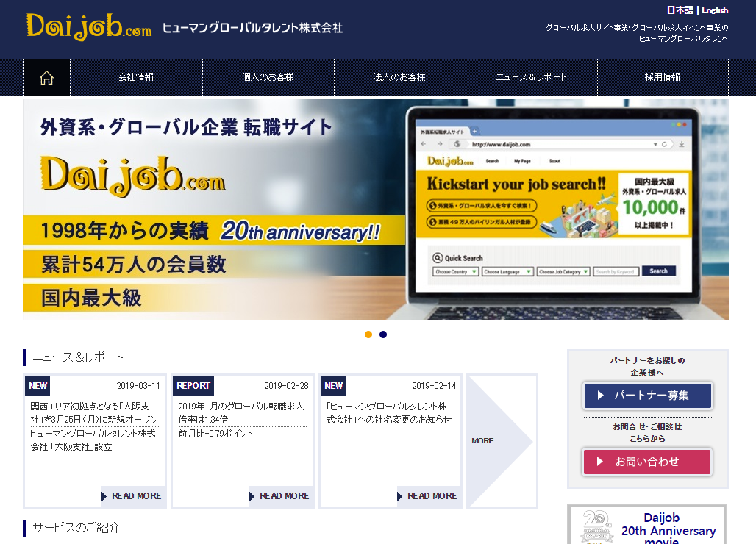The image size is (756, 544).
Task: Click the Daijob.com header logo
Action: pos(89,26)
